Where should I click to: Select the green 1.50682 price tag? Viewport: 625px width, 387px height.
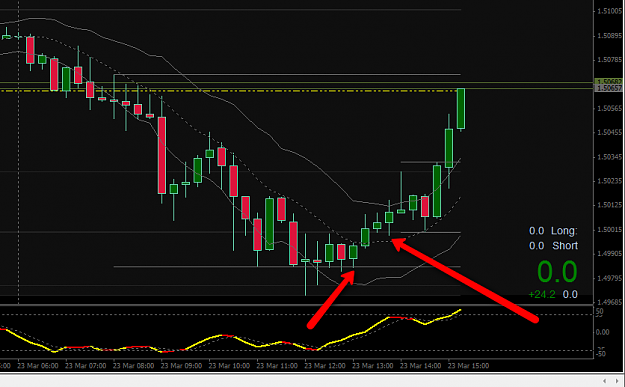point(609,81)
